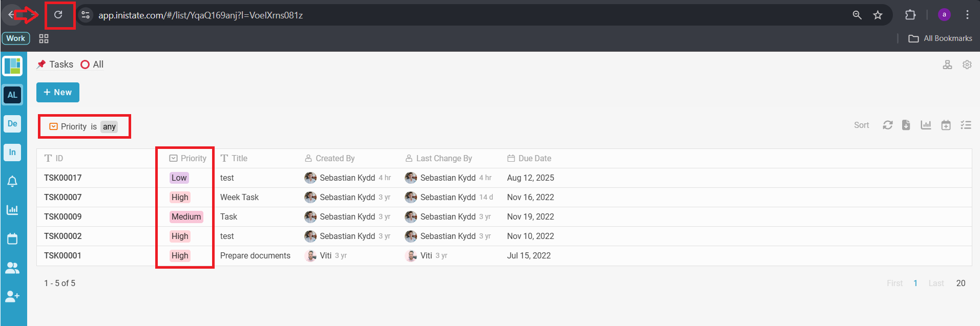Click the browser back arrow
Image resolution: width=980 pixels, height=326 pixels.
10,15
